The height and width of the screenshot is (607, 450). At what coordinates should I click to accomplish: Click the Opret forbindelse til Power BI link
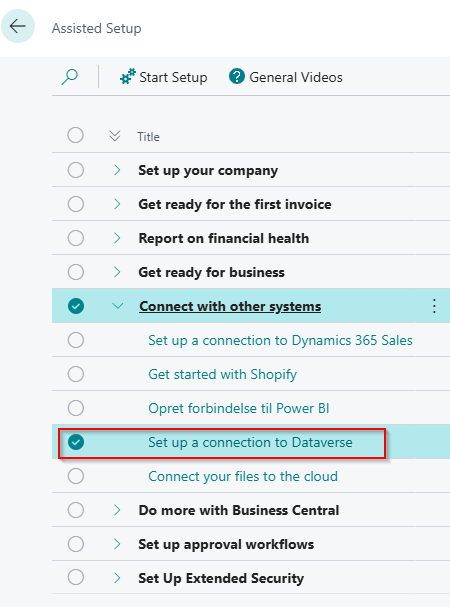239,408
